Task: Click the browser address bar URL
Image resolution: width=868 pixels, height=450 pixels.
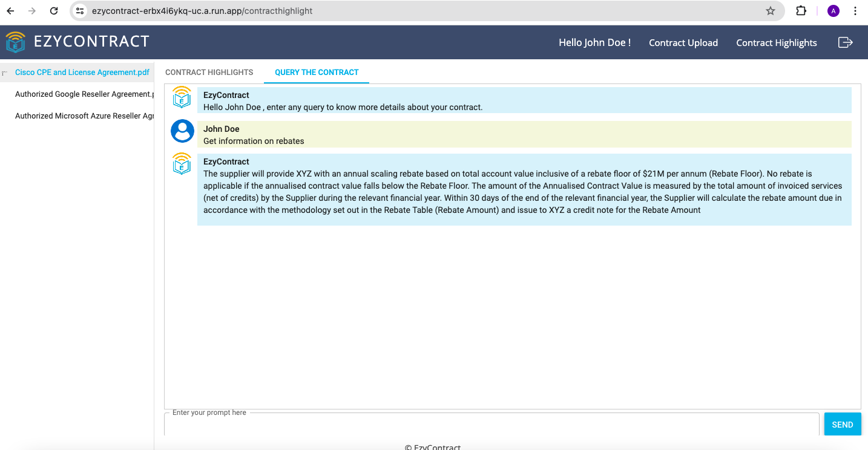Action: tap(202, 11)
